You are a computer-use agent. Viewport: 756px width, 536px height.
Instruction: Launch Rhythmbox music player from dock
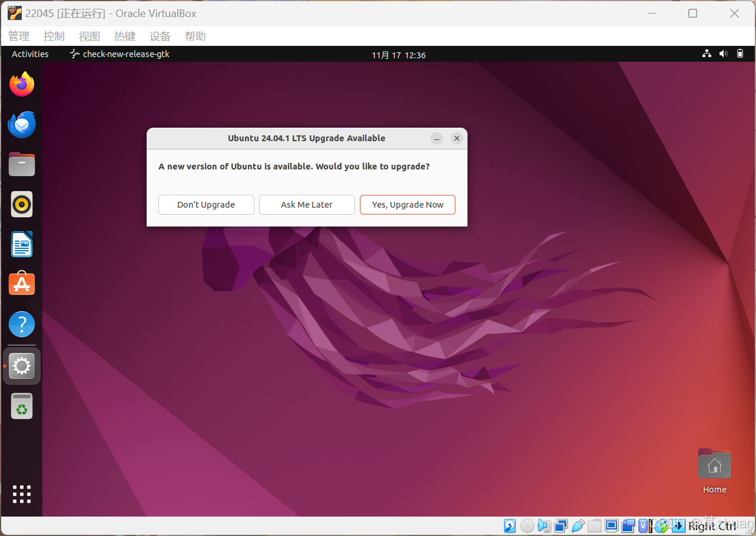click(22, 204)
